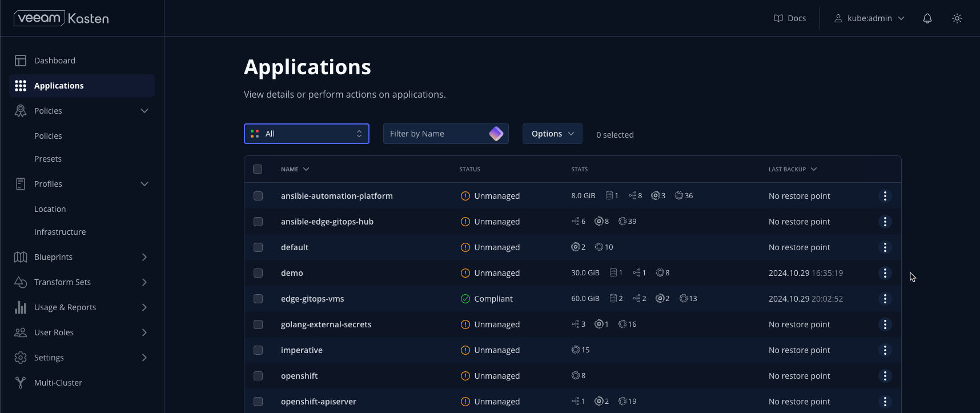Open actions menu for golang-external-secrets
The height and width of the screenshot is (413, 980).
[885, 324]
